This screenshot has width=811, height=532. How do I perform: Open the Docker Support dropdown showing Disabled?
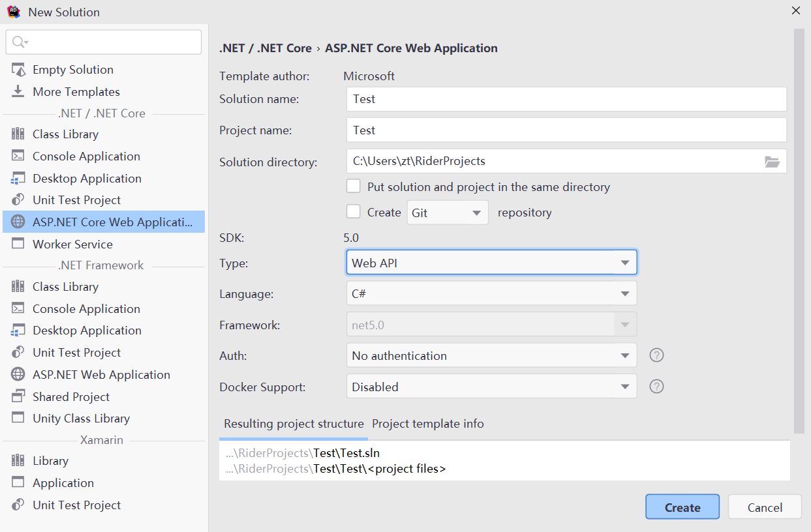[491, 387]
